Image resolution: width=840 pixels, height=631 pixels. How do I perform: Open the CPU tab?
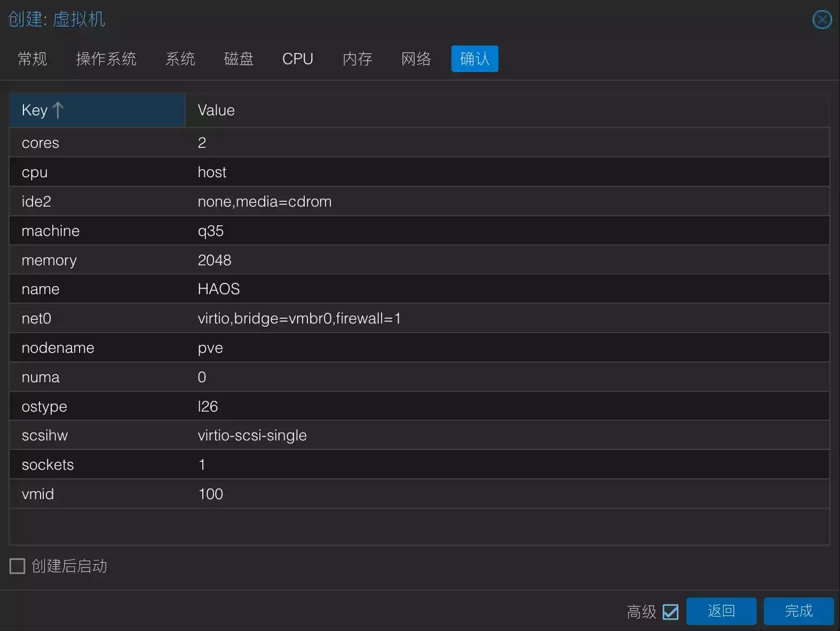(x=298, y=59)
